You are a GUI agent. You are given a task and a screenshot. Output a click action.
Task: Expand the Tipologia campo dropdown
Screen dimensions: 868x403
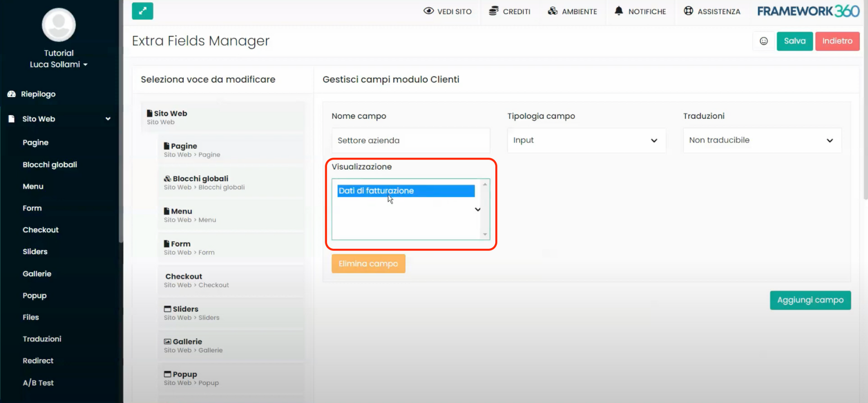(x=586, y=141)
